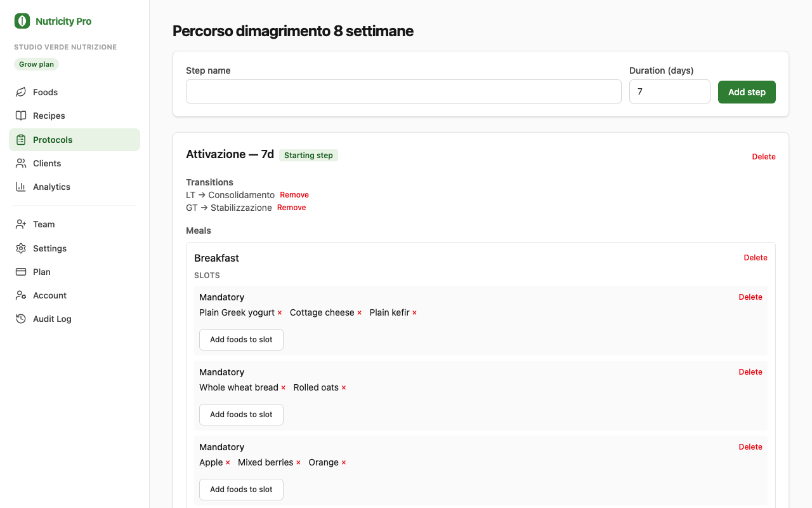
Task: Click the Duration (days) field
Action: [x=670, y=91]
